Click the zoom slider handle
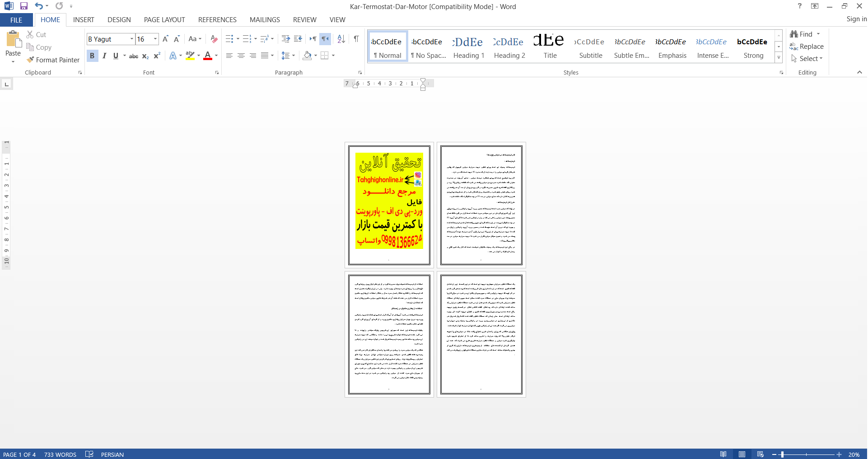868x459 pixels. click(x=782, y=454)
